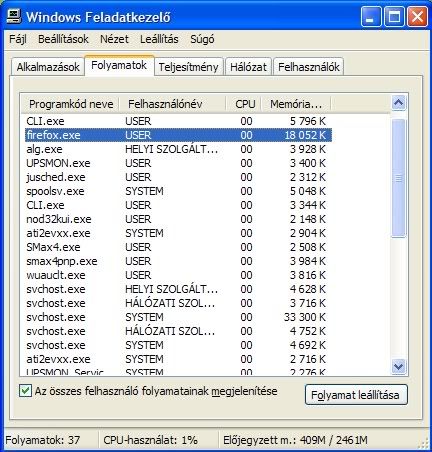Select the CLI.exe row using 5 796 K

[x=178, y=121]
